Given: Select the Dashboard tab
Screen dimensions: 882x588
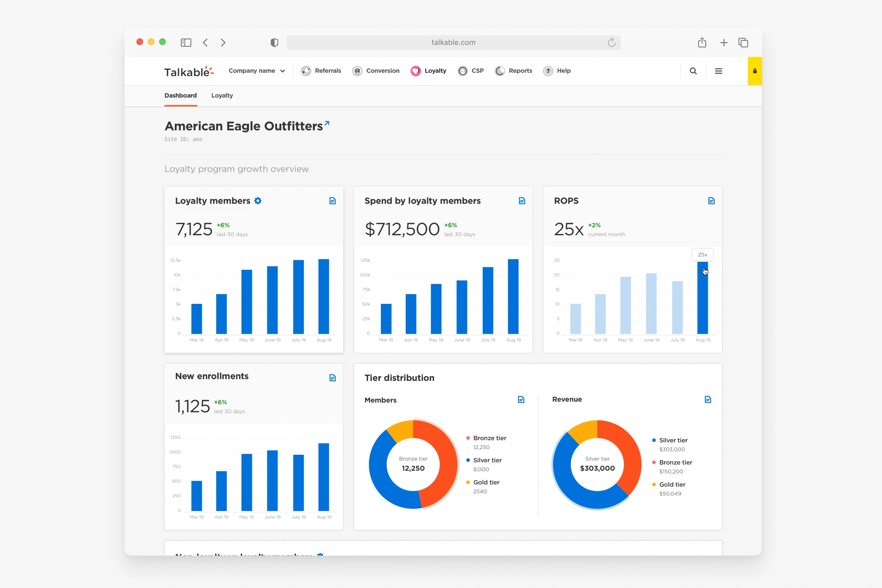Looking at the screenshot, I should (x=181, y=95).
